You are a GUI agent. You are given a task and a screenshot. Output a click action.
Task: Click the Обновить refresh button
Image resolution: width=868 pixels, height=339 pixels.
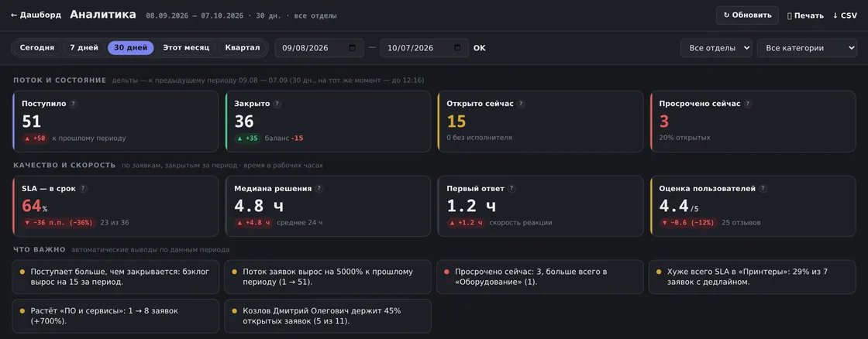[x=747, y=15]
